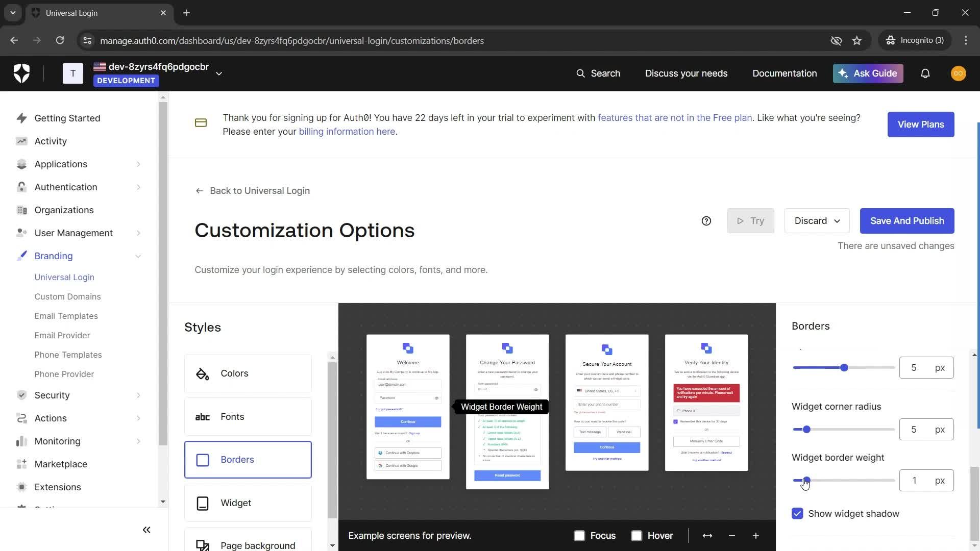Screen dimensions: 980x551
Task: Click the Getting Started lightning icon
Action: pyautogui.click(x=21, y=118)
